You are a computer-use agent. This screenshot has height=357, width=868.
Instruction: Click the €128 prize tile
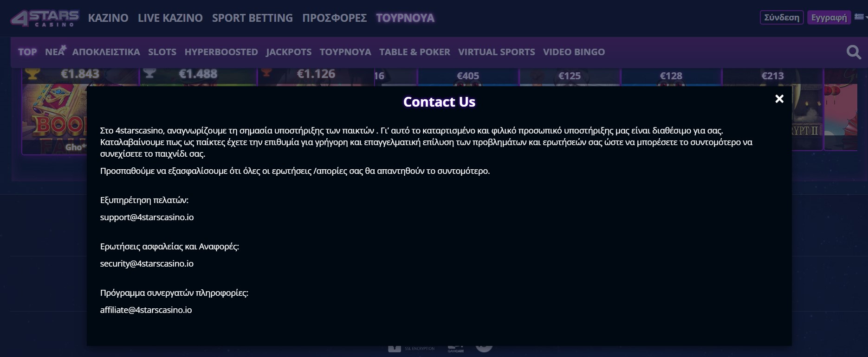[671, 76]
